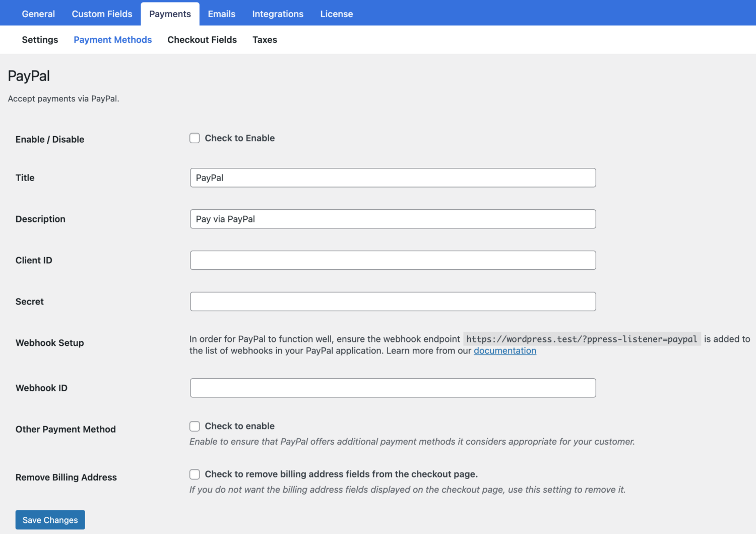
Task: Click the Enable / Disable label
Action: pos(50,139)
